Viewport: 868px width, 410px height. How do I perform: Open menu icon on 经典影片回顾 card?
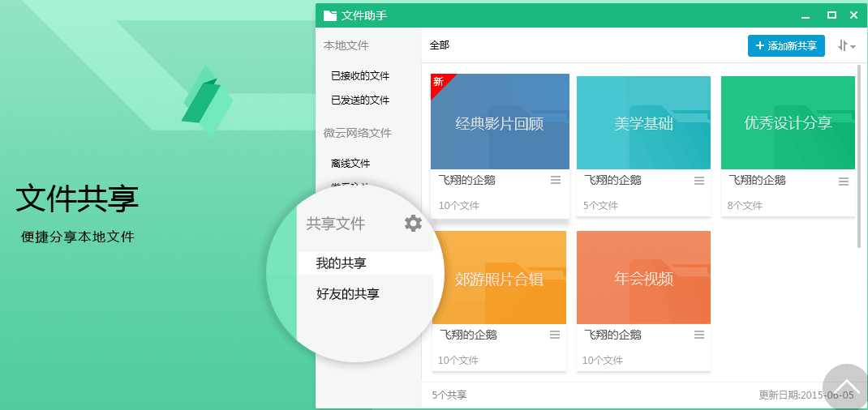(555, 180)
